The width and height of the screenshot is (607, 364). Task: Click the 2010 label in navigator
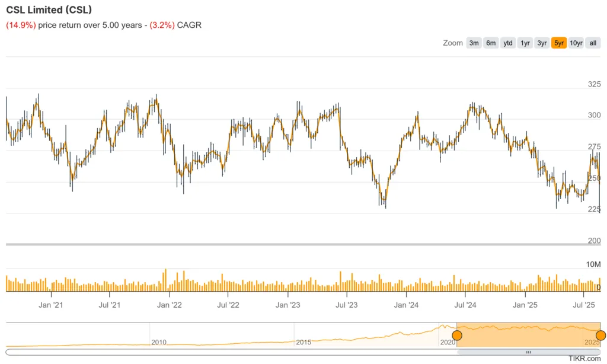click(x=158, y=342)
